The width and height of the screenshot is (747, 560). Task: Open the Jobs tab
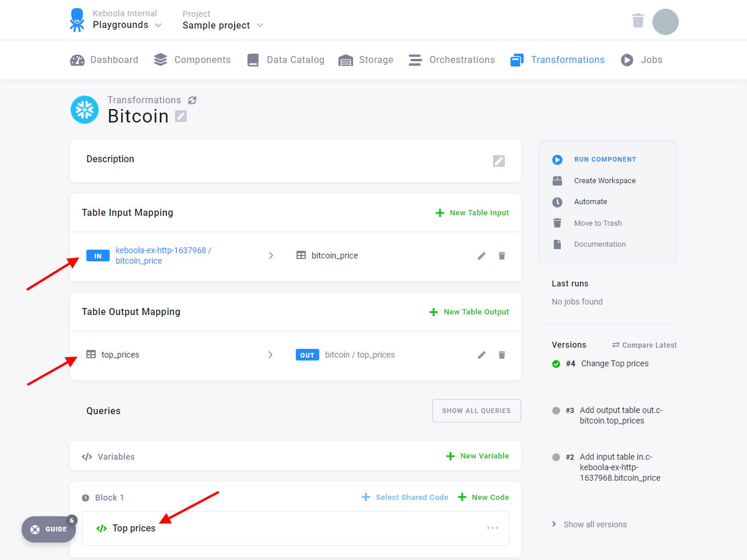click(641, 60)
